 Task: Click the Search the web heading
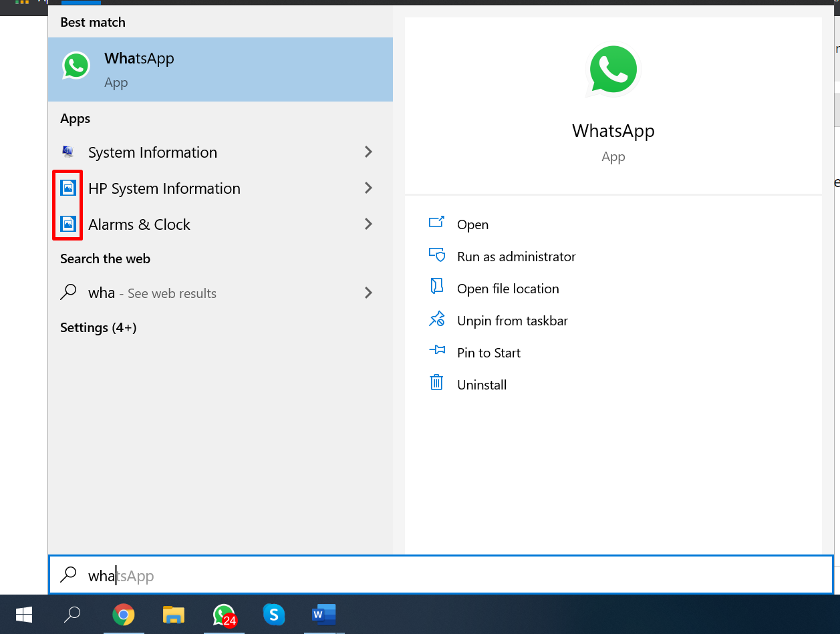tap(105, 259)
